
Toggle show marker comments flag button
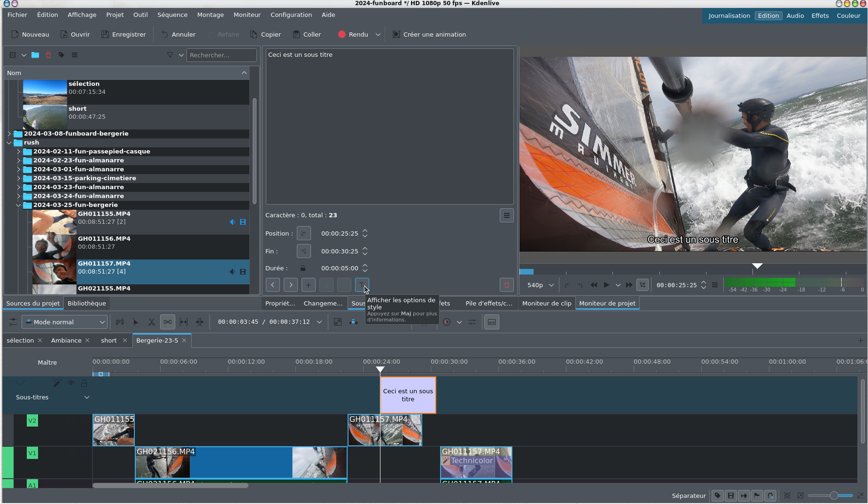point(757,496)
